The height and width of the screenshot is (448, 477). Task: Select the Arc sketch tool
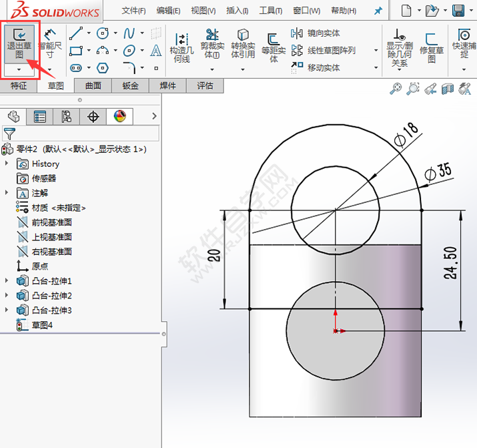(x=103, y=51)
